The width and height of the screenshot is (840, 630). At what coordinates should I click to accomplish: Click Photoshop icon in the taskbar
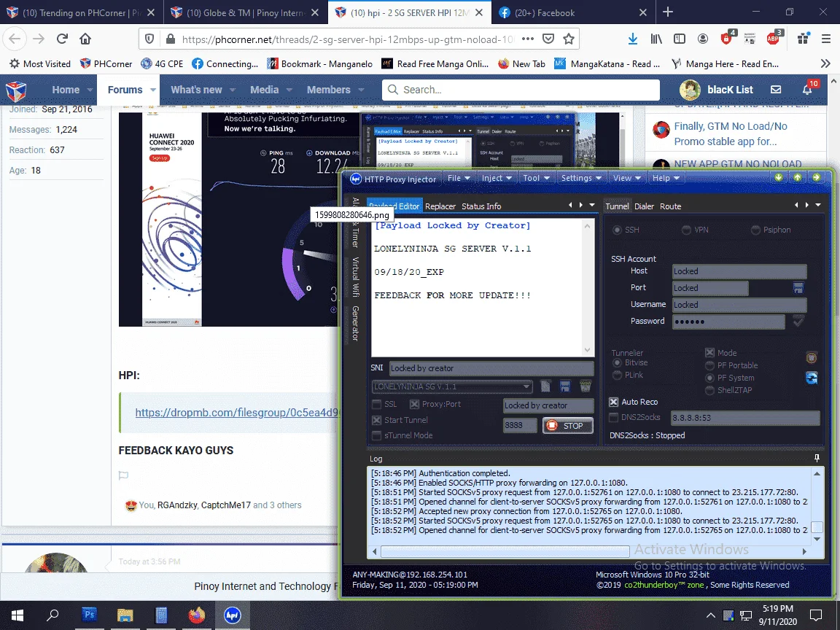click(x=90, y=615)
